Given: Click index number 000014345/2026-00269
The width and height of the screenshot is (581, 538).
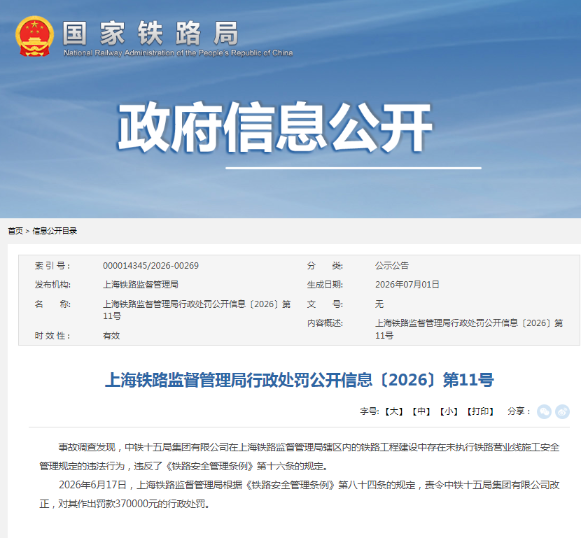Looking at the screenshot, I should point(150,266).
